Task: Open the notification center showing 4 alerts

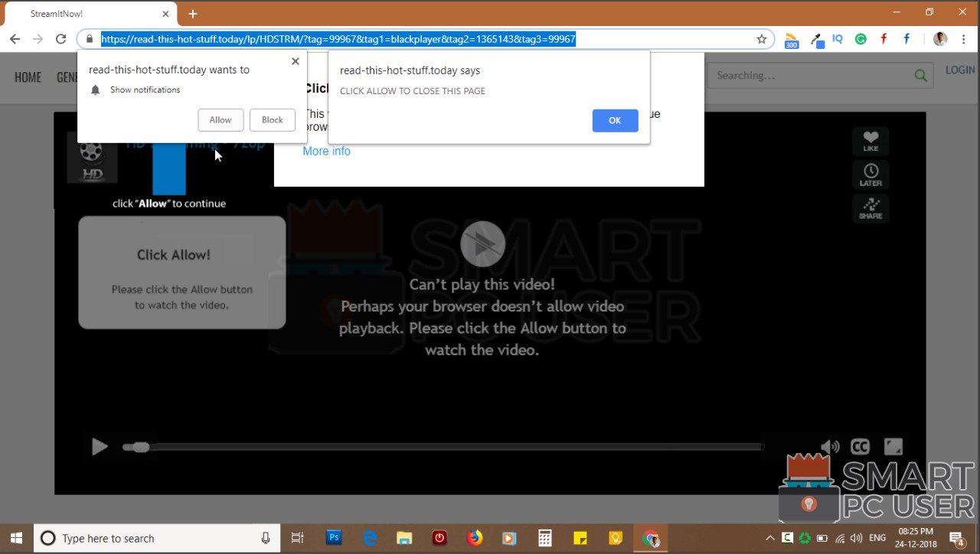Action: coord(956,538)
